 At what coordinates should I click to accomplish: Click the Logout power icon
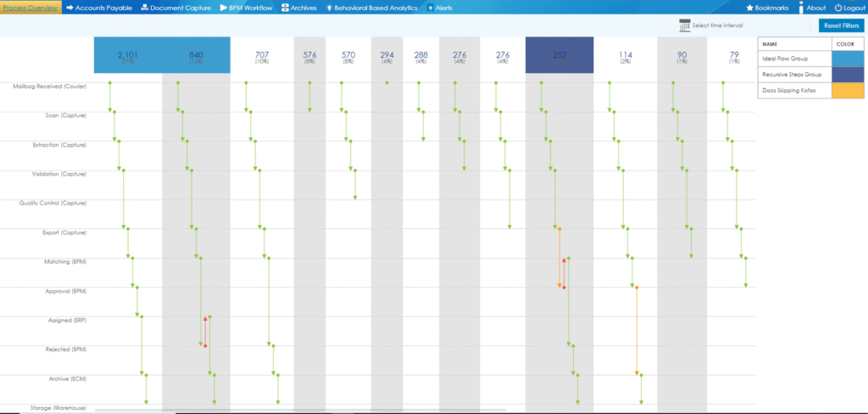pos(837,8)
